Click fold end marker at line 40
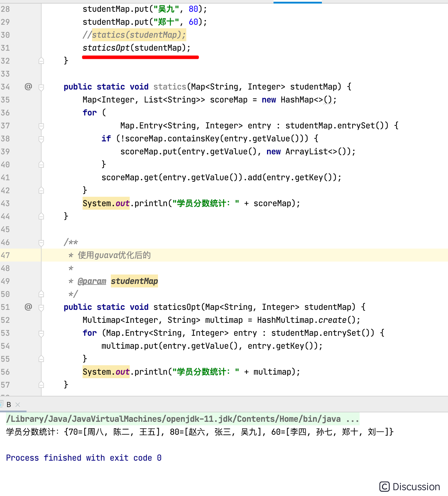Image resolution: width=448 pixels, height=496 pixels. [41, 164]
